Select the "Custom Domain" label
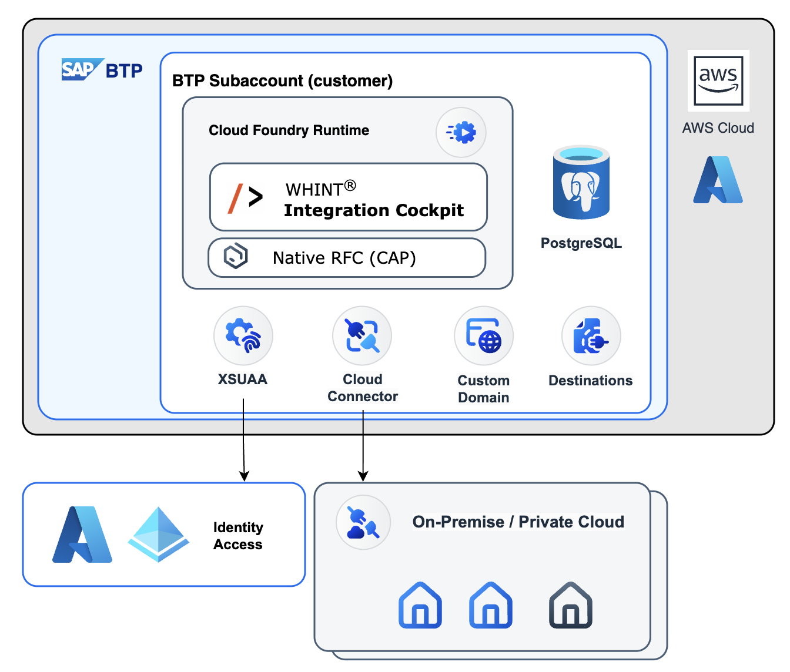The height and width of the screenshot is (672, 790). pyautogui.click(x=484, y=389)
